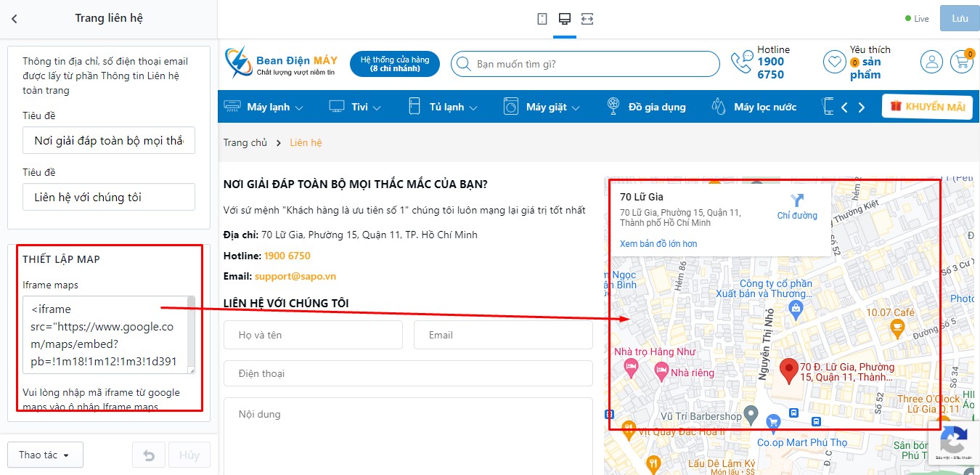Viewport: 980px width, 475px height.
Task: Click Trang chủ breadcrumb link
Action: point(245,142)
